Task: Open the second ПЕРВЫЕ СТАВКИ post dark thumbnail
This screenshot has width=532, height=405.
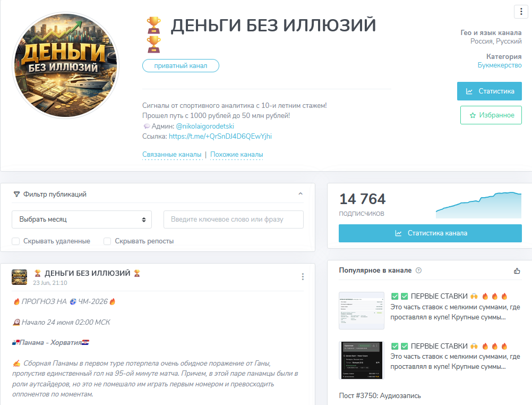Action: pyautogui.click(x=362, y=360)
